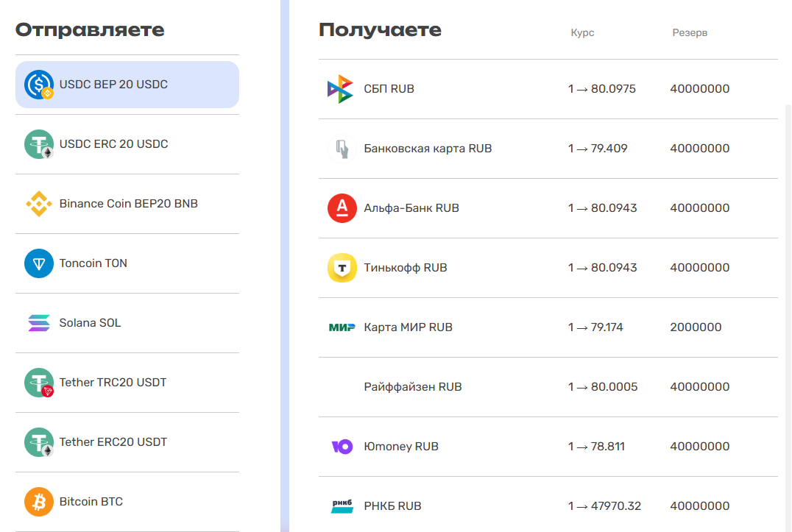Choose РНКБ RUB receive option

(392, 506)
